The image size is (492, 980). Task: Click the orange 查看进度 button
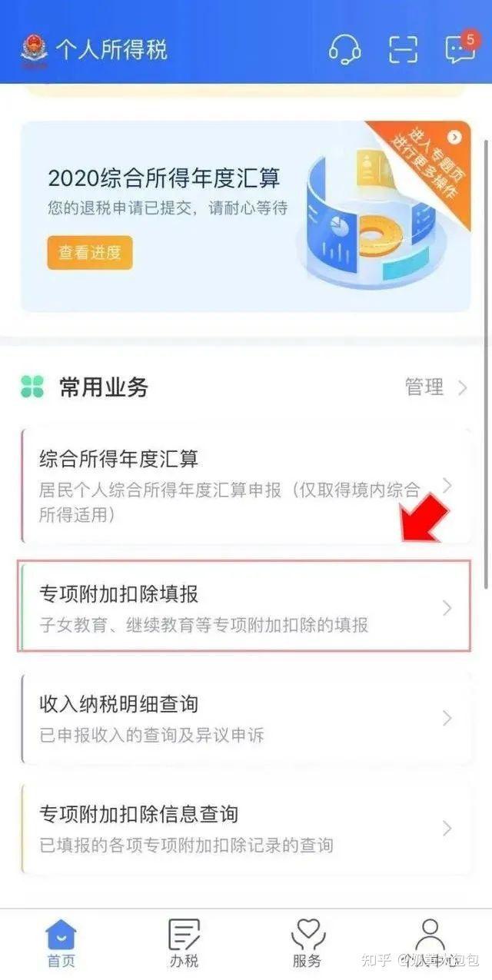(x=90, y=253)
